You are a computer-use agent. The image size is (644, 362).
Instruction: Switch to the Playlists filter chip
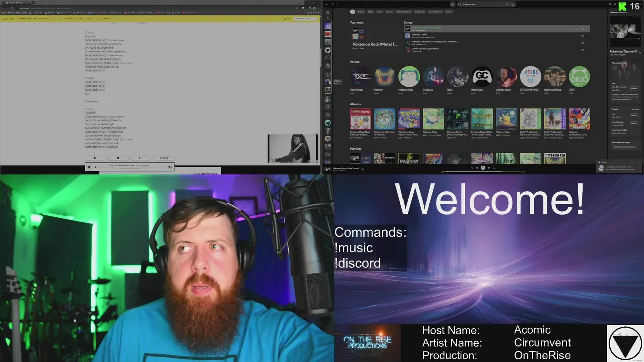[x=361, y=12]
